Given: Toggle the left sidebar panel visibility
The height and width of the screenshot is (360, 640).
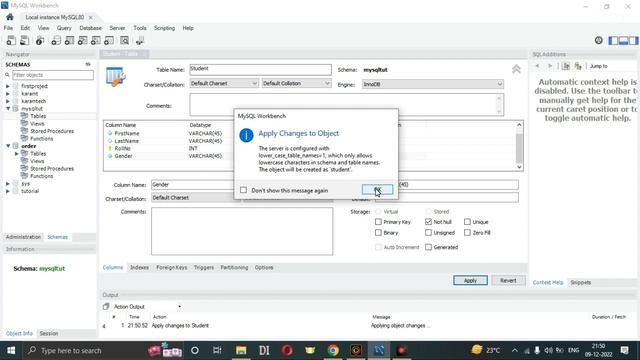Looking at the screenshot, I should (613, 40).
